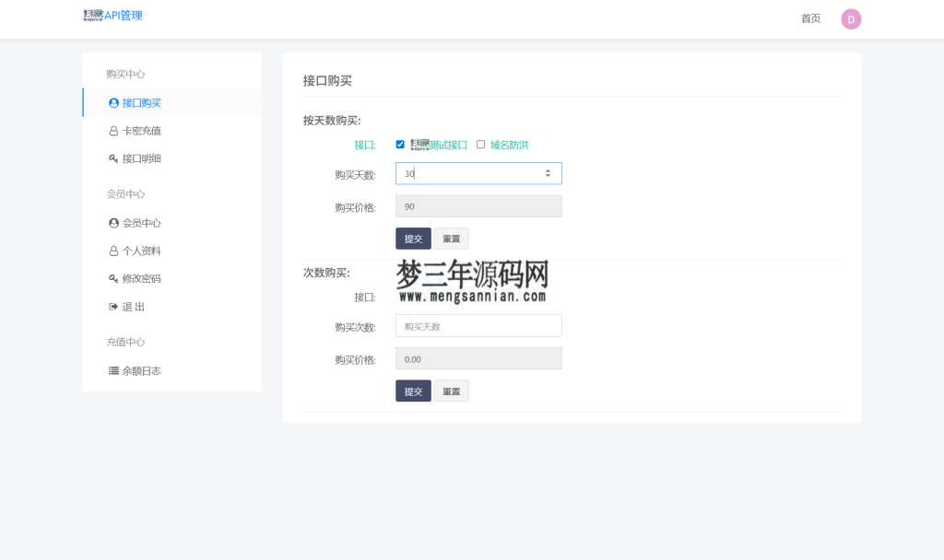Click the person icon next to 会员中心
Screen dimensions: 944x560
pyautogui.click(x=112, y=222)
